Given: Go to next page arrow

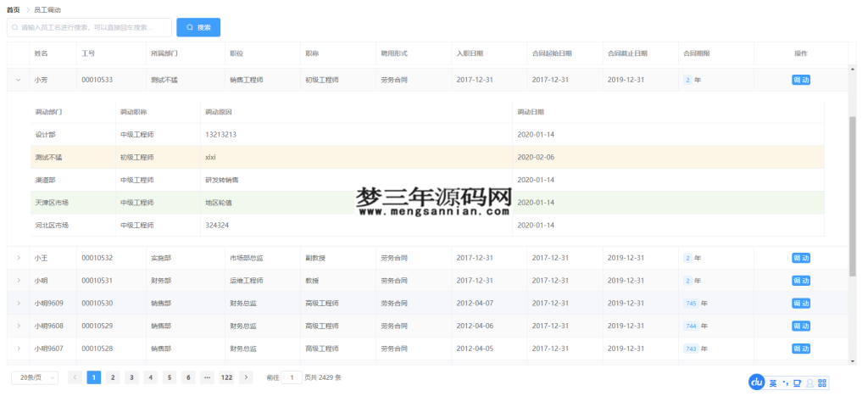Looking at the screenshot, I should pyautogui.click(x=246, y=377).
